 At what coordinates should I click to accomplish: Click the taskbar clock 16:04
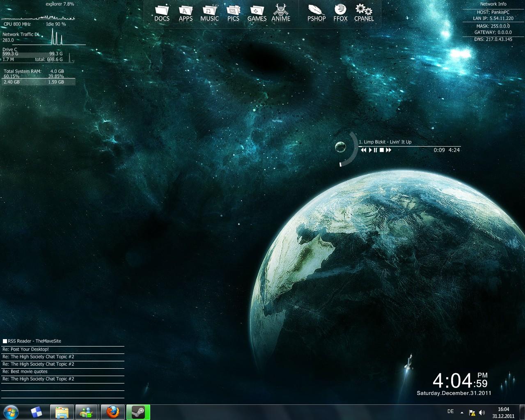[503, 413]
